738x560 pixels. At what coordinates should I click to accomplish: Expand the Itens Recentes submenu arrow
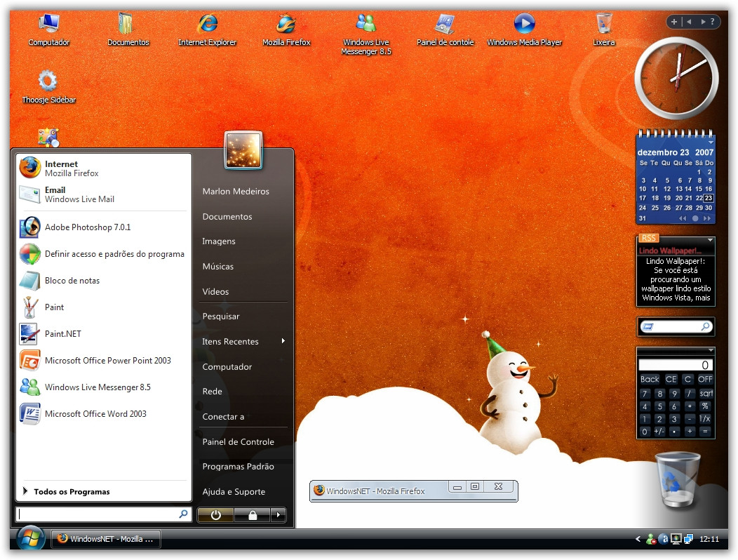point(283,340)
